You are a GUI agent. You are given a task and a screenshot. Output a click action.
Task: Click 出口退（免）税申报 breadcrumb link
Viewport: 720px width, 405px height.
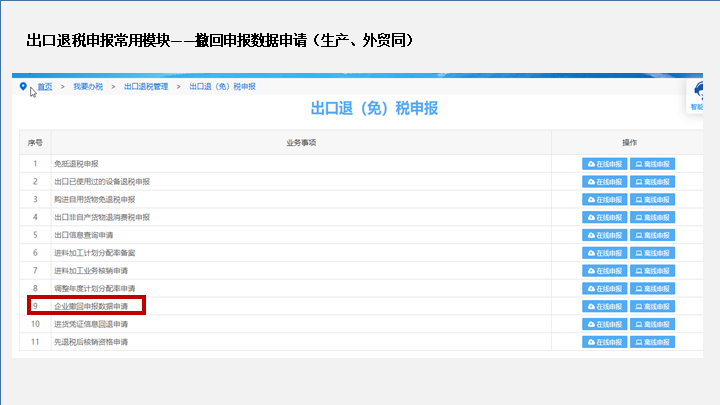click(x=222, y=87)
